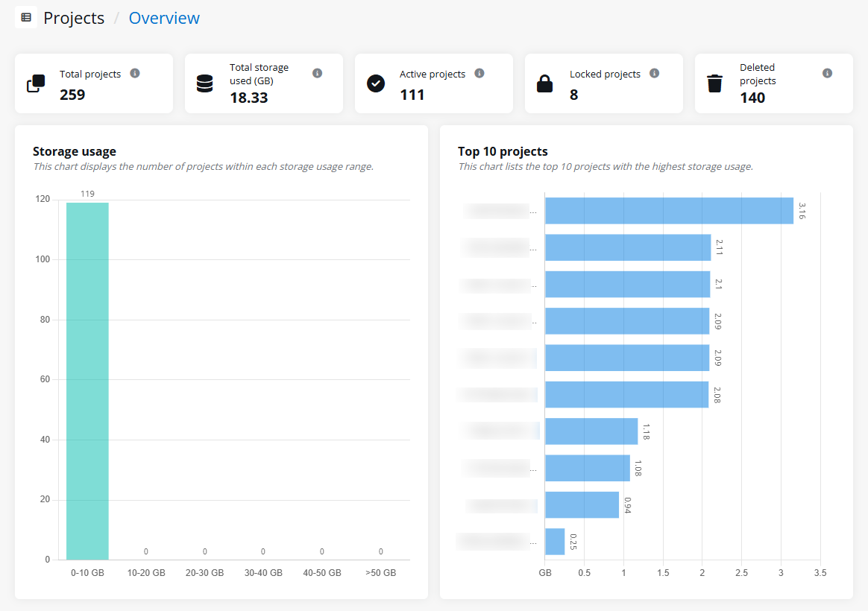Viewport: 868px width, 611px height.
Task: Click the info icon beside Total projects
Action: (x=135, y=73)
